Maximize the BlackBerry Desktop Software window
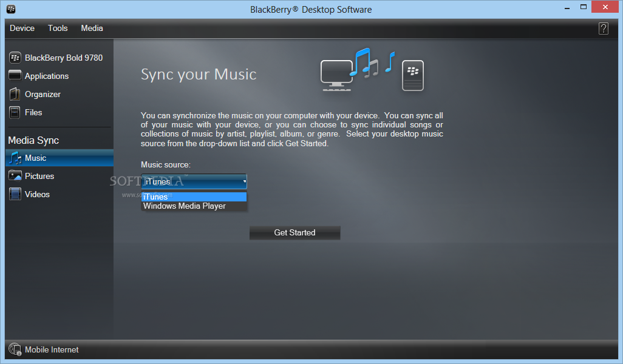Viewport: 623px width, 364px height. 584,7
